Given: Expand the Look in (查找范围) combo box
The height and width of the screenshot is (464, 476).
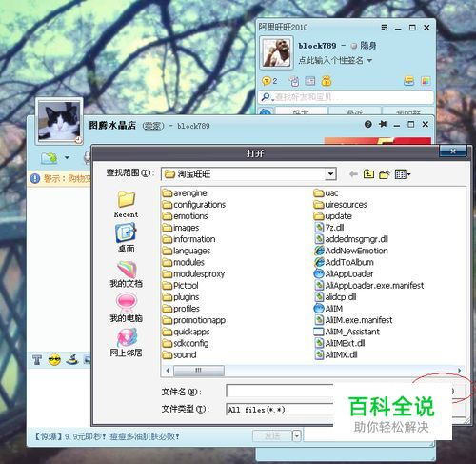Looking at the screenshot, I should [330, 174].
